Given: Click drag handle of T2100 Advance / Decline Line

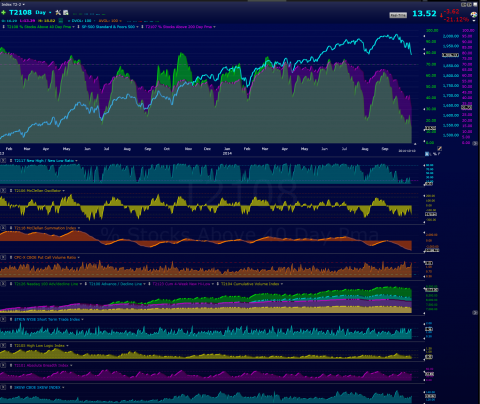Looking at the screenshot, I should click(86, 284).
